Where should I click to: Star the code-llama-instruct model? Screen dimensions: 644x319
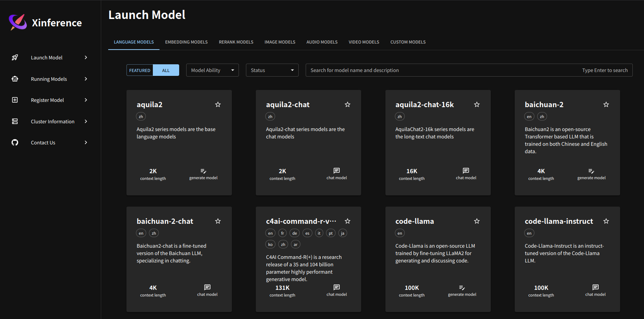coord(606,221)
